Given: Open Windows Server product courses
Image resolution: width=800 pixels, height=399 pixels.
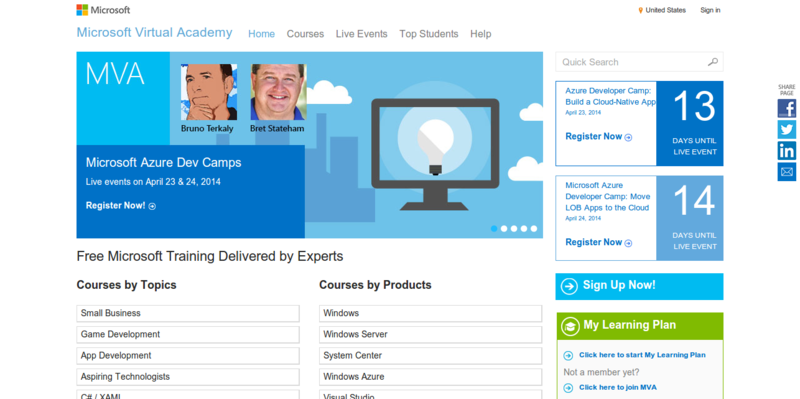Looking at the screenshot, I should (x=431, y=335).
